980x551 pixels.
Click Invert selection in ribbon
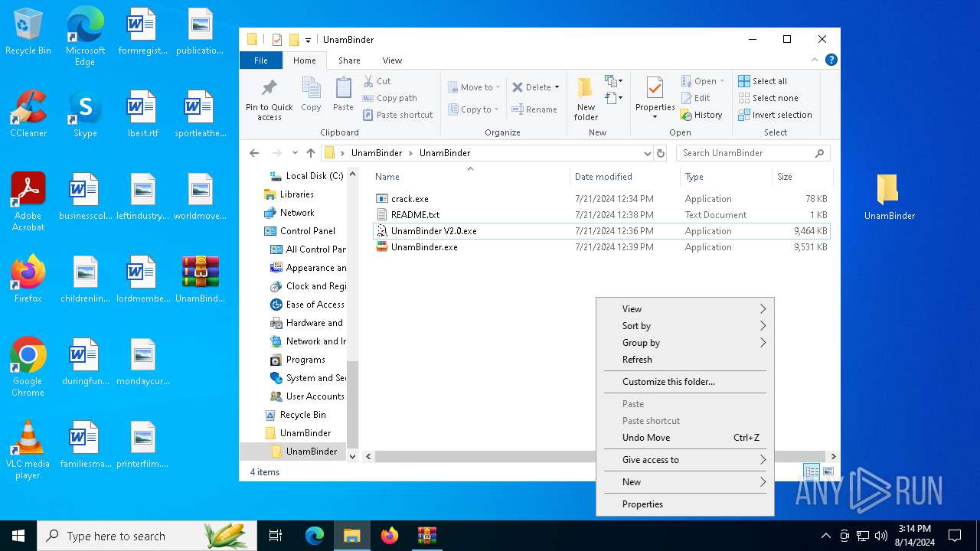tap(775, 115)
